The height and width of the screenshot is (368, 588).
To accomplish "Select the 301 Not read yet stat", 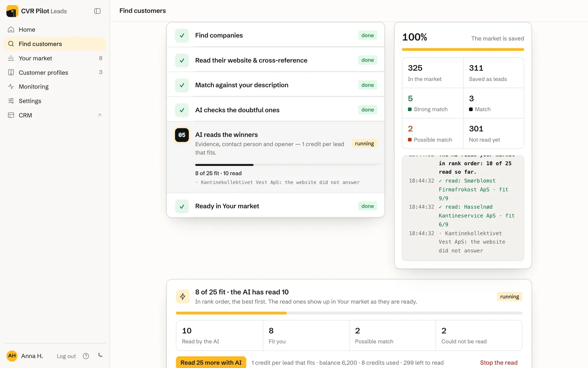I will coord(494,134).
